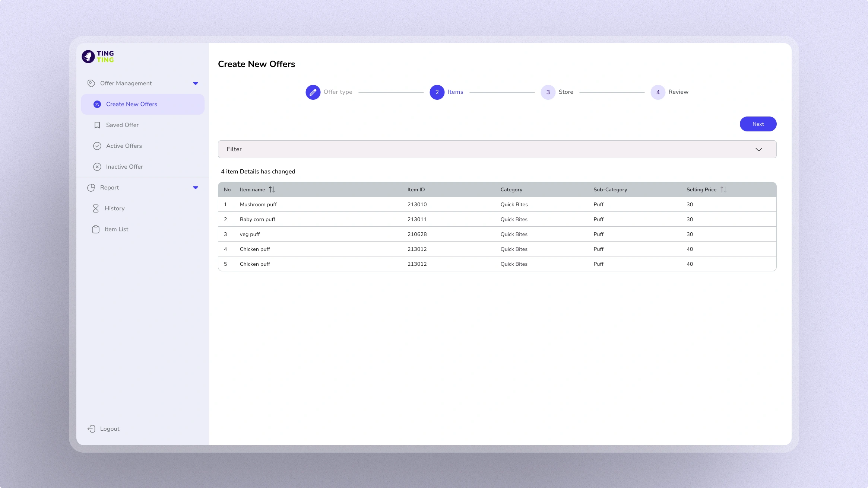The width and height of the screenshot is (868, 488).
Task: Click the Logout link
Action: click(x=110, y=429)
